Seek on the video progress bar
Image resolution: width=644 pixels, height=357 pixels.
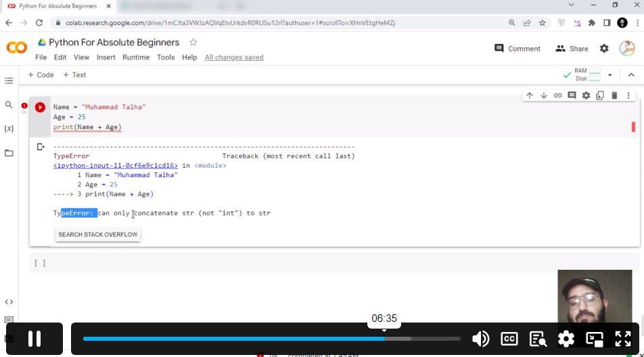point(271,339)
